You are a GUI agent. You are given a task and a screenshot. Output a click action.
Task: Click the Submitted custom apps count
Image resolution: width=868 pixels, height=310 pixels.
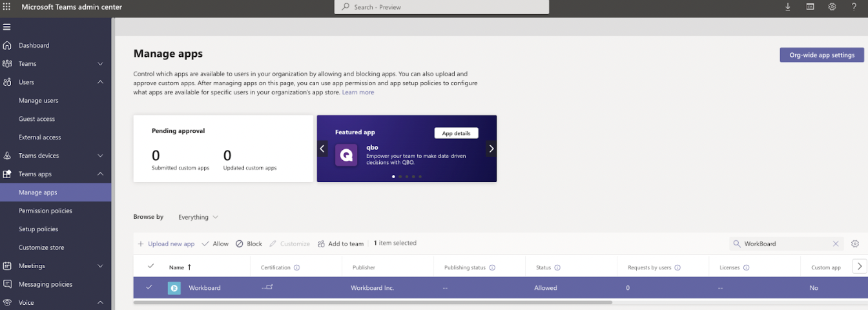pos(156,155)
